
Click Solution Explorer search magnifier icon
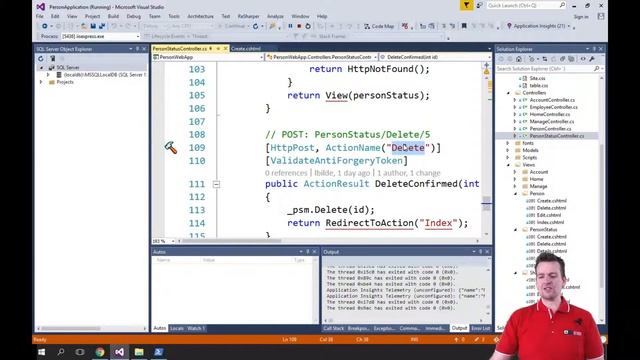pos(596,69)
